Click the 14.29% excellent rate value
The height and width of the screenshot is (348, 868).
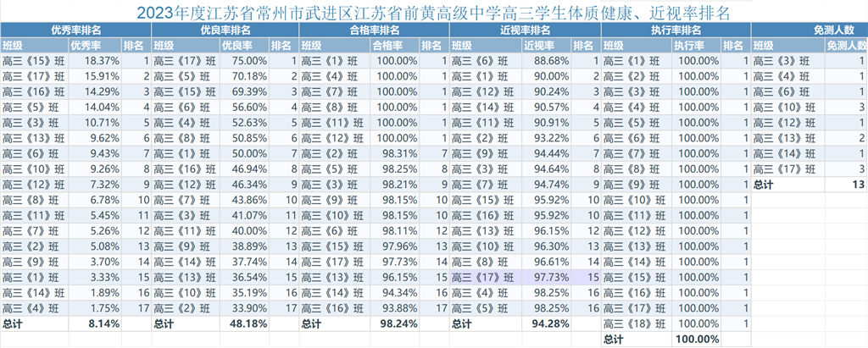(95, 92)
